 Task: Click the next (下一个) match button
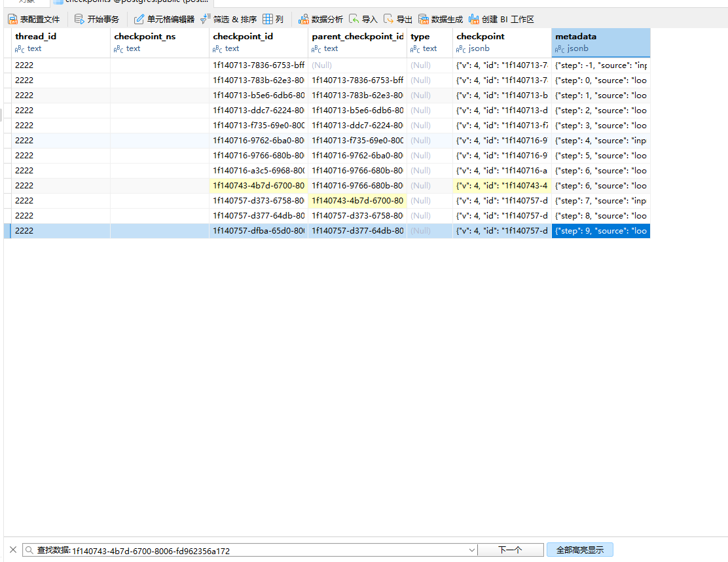pyautogui.click(x=511, y=550)
